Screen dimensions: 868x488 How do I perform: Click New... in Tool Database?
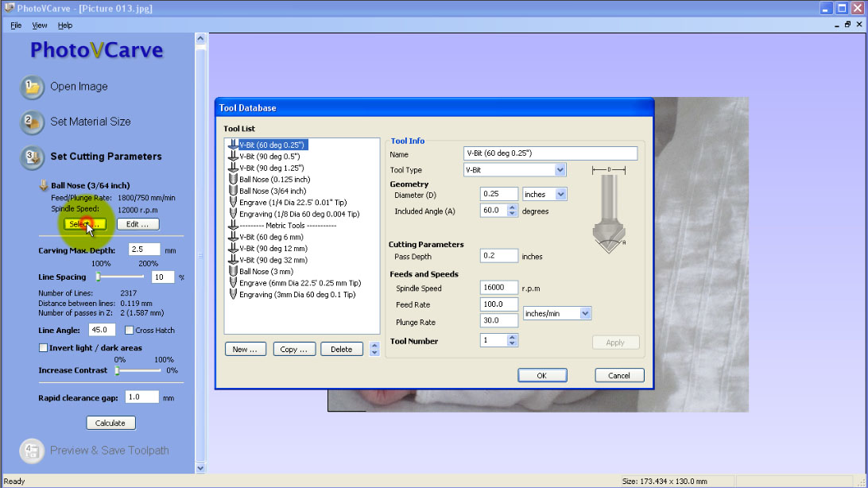click(246, 349)
